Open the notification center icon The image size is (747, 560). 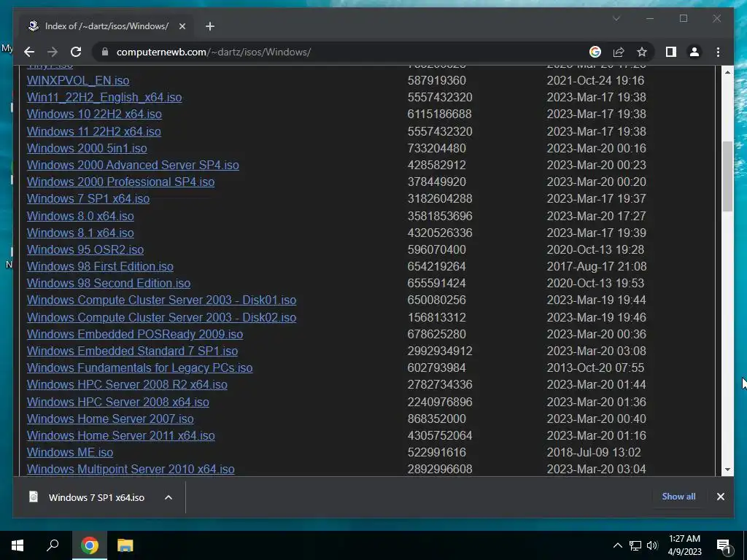723,545
